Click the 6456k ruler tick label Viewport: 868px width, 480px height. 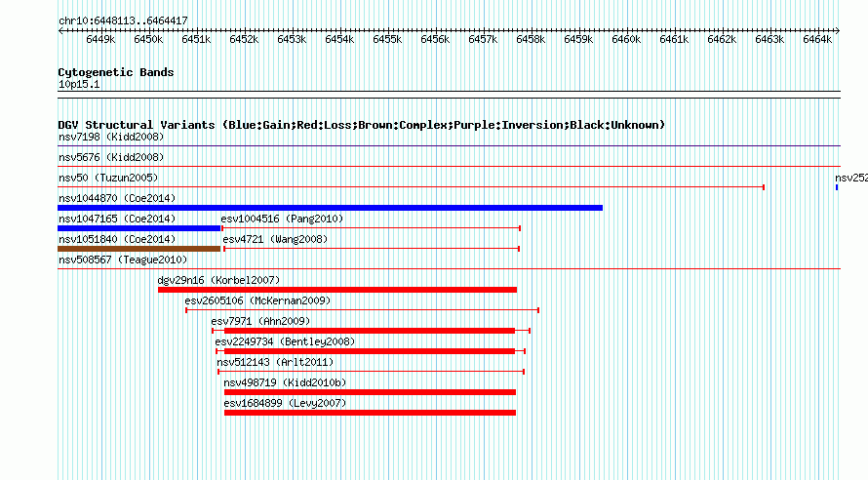coord(435,39)
